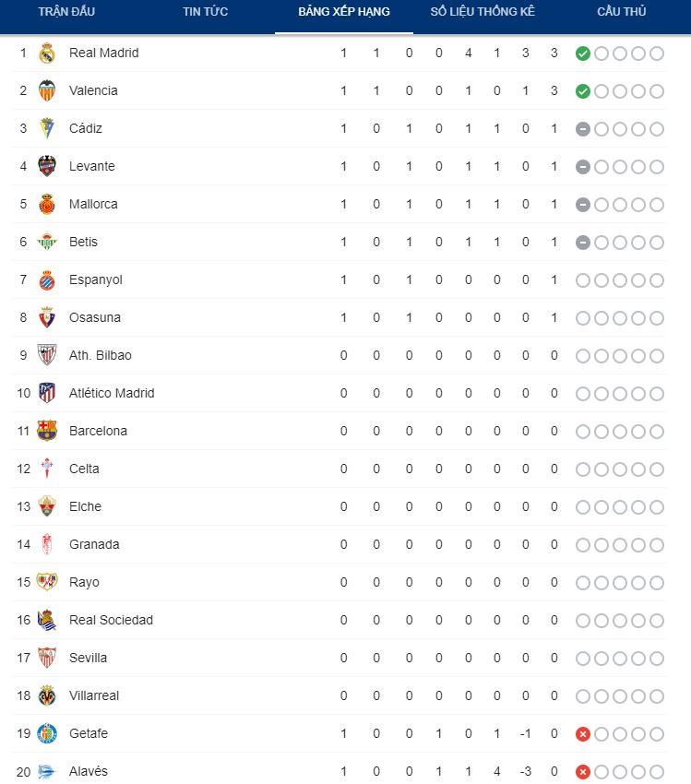Select the SỐ LIỆU THỐNG KÊ tab

click(483, 11)
